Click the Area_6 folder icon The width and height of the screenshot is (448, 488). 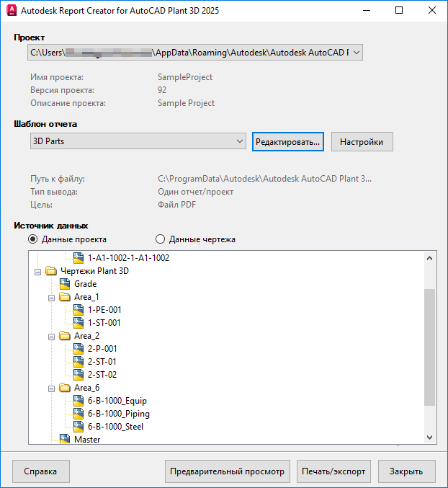click(65, 388)
